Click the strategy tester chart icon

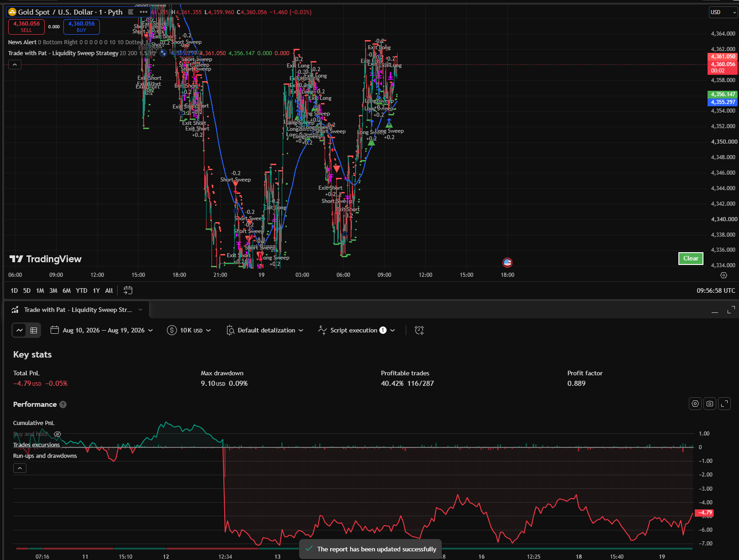pos(15,310)
